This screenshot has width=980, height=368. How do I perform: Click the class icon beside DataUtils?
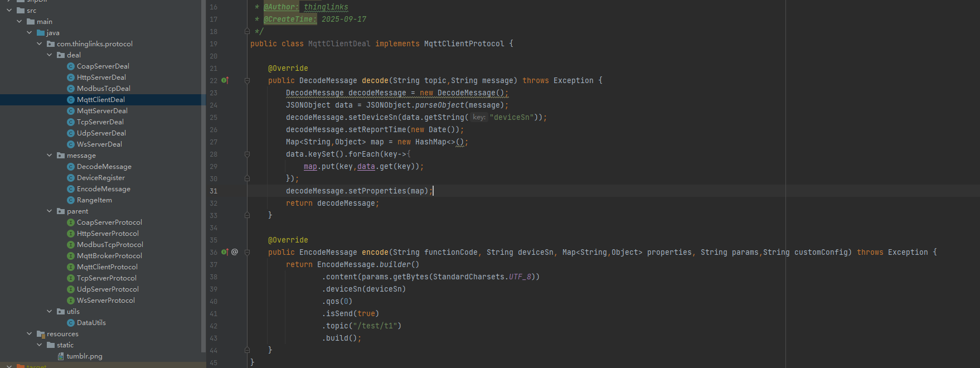[71, 323]
